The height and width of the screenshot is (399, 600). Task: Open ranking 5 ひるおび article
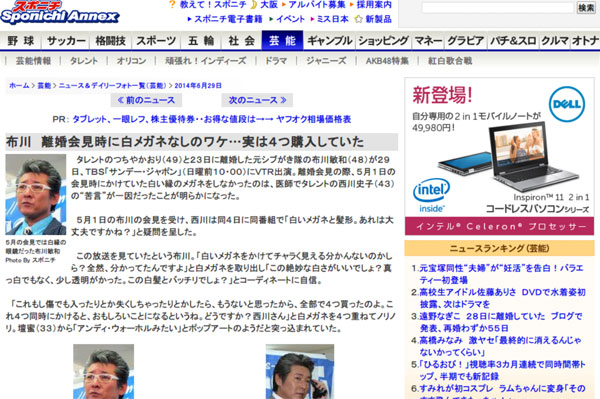(x=502, y=370)
